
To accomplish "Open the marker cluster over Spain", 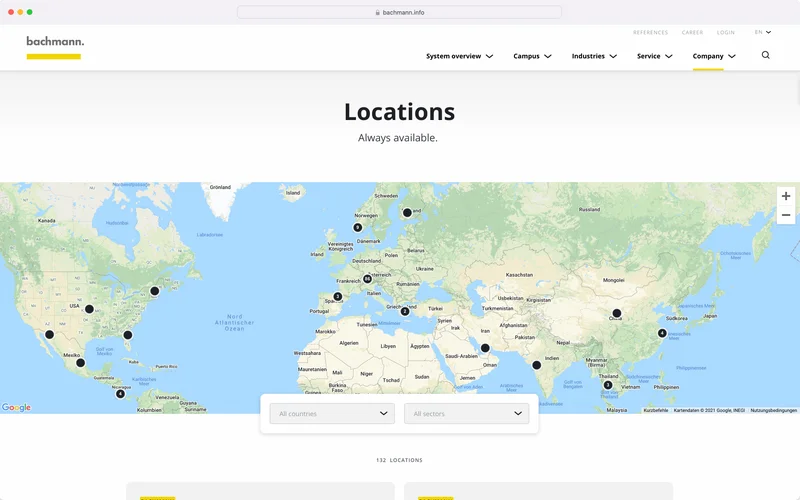I will pos(337,296).
